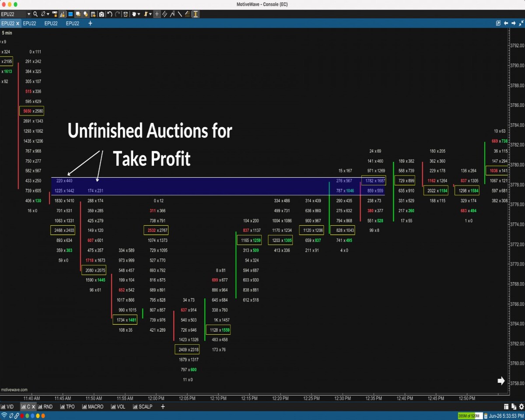The width and height of the screenshot is (525, 420).
Task: Open the hand tool dropdown arrow
Action: tap(139, 14)
